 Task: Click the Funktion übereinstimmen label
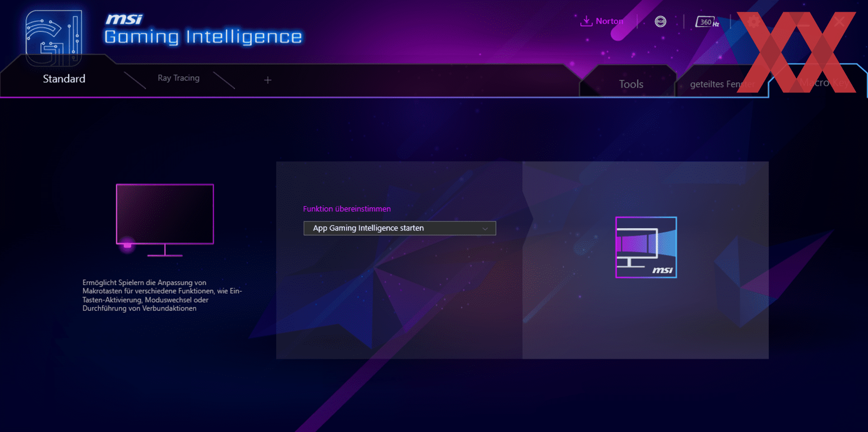347,209
